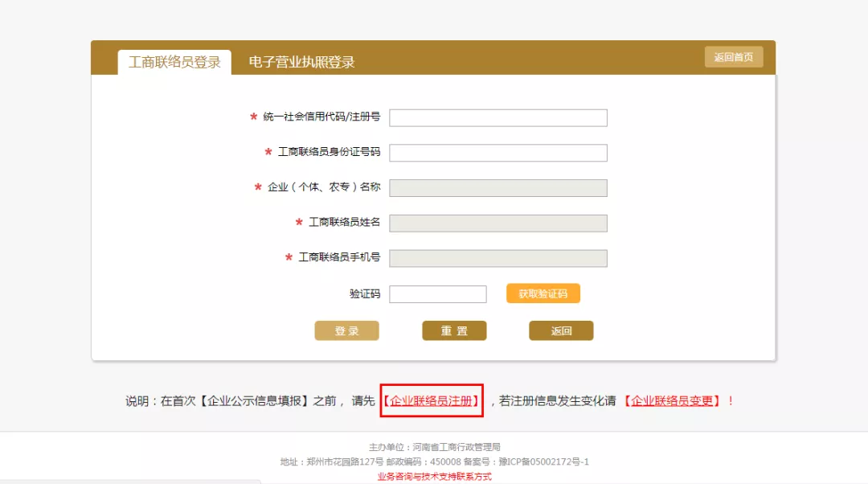Focus the 统一社会信用代码/注册号 input field

(x=497, y=118)
